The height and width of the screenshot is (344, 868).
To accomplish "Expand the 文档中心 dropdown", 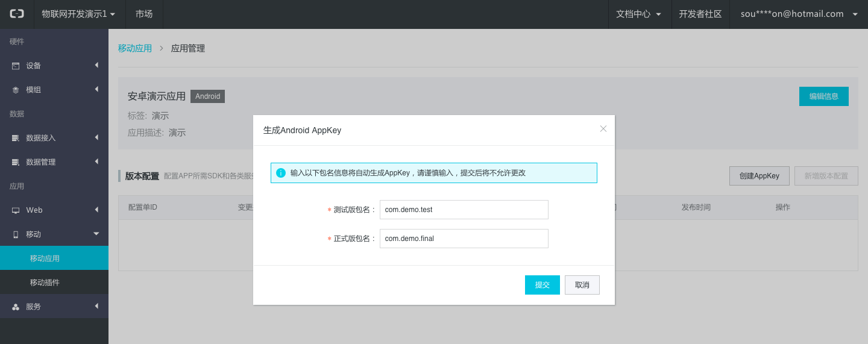I will pos(639,14).
